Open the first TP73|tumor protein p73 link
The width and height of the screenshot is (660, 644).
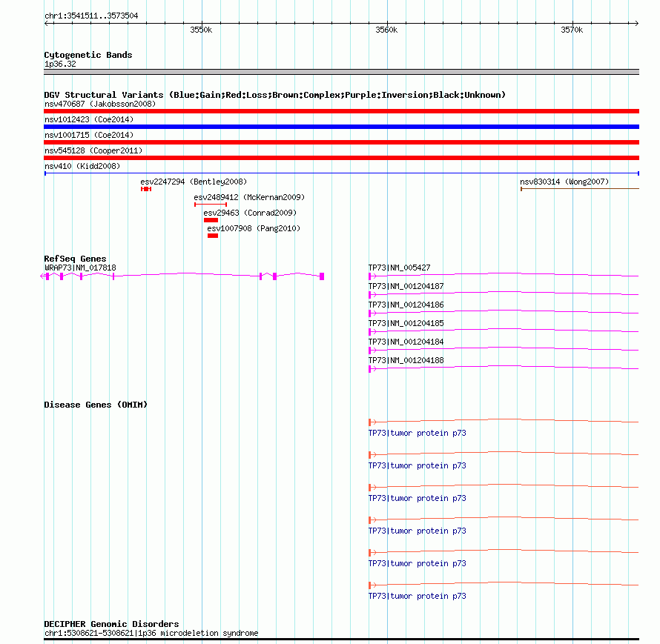click(x=417, y=433)
